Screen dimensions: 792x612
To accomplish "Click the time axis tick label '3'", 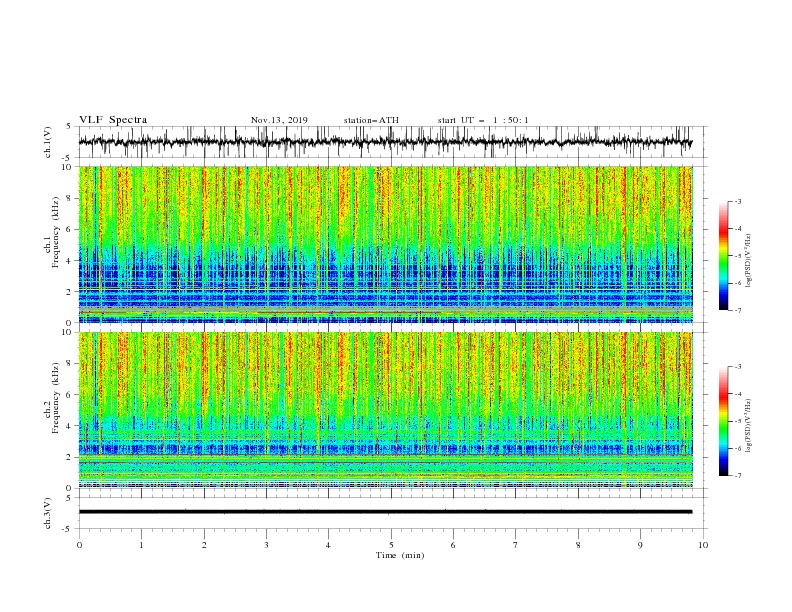I will 266,545.
